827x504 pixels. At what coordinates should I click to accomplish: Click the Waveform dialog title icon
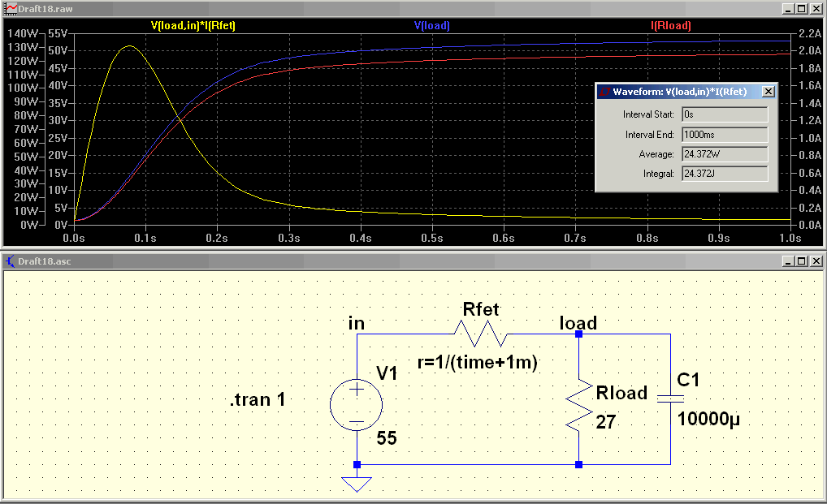pyautogui.click(x=604, y=92)
